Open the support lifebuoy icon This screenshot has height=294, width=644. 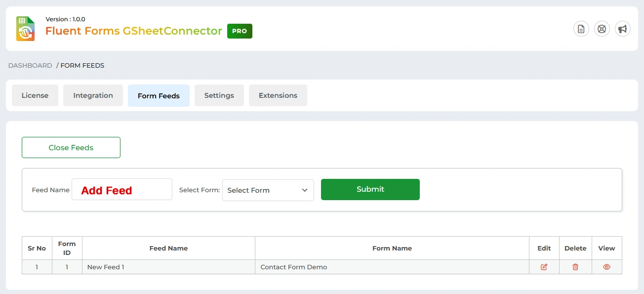(x=602, y=29)
